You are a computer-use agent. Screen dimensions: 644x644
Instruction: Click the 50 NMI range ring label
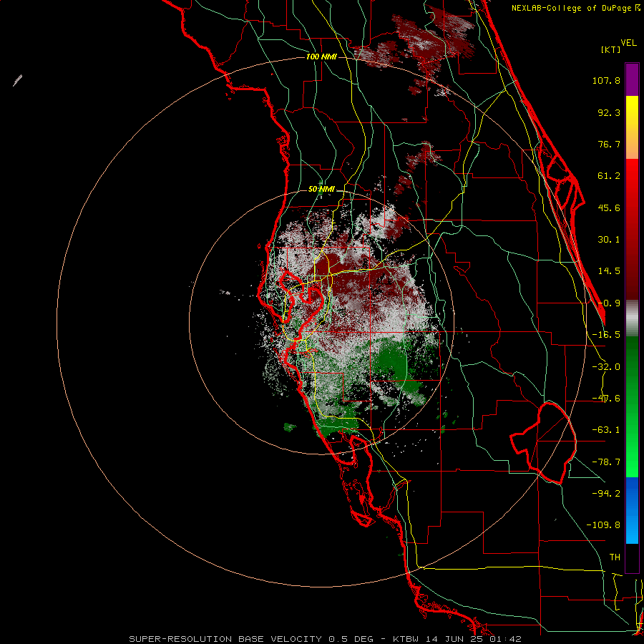point(321,190)
